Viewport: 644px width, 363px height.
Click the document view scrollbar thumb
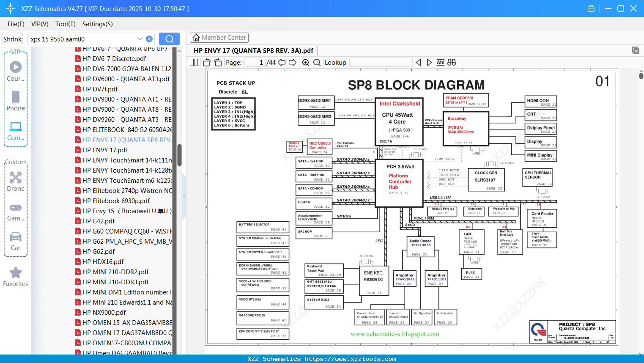[x=641, y=76]
